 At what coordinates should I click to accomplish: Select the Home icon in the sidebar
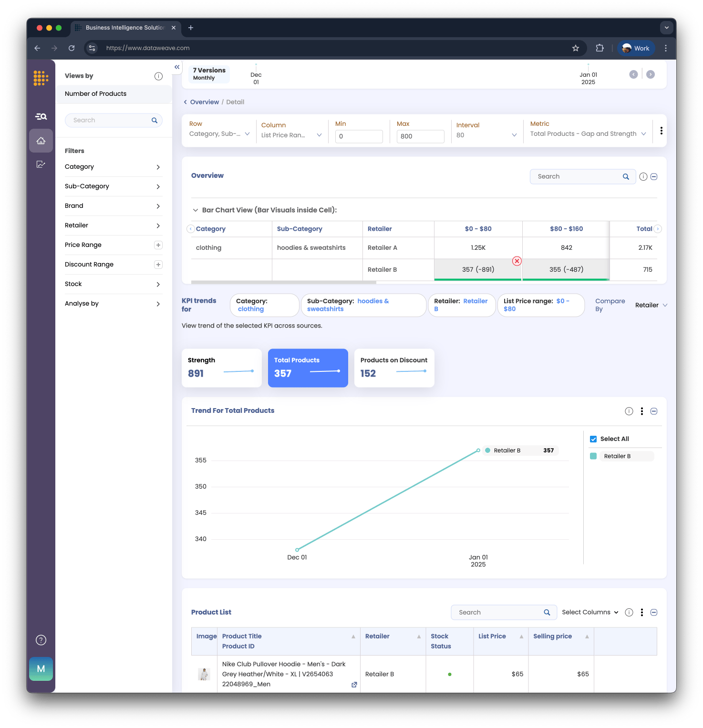pos(41,140)
